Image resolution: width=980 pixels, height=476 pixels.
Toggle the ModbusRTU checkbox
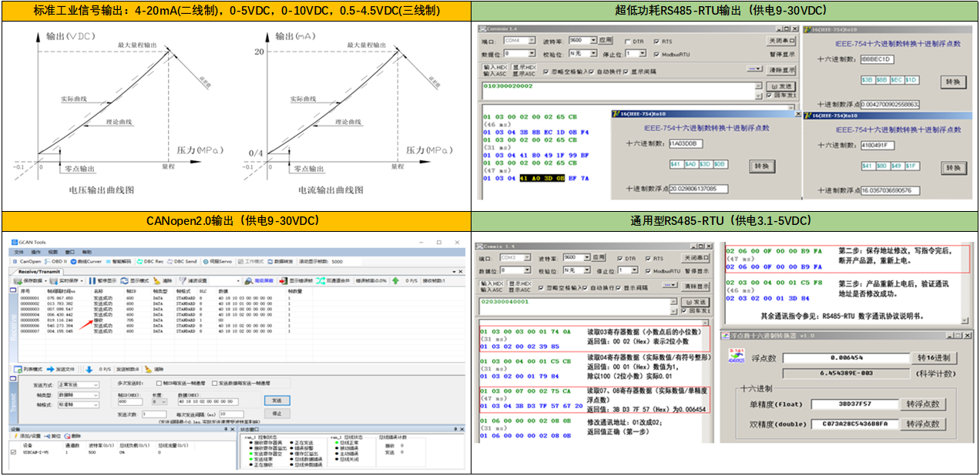coord(657,55)
